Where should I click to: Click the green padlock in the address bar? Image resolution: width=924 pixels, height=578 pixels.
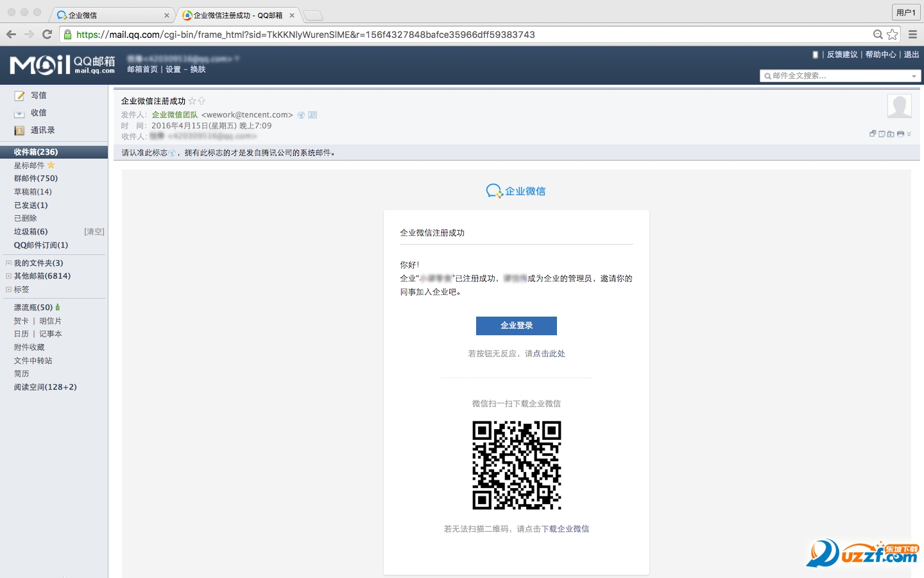67,34
